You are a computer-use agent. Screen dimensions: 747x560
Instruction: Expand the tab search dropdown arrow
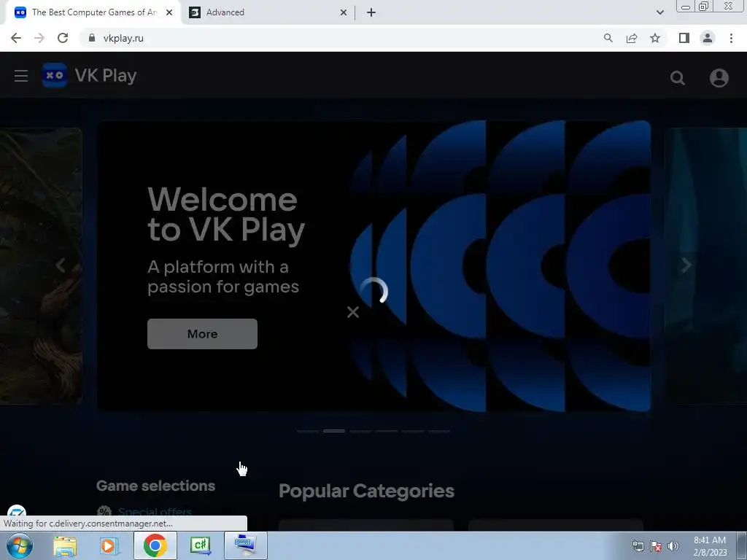(x=659, y=12)
